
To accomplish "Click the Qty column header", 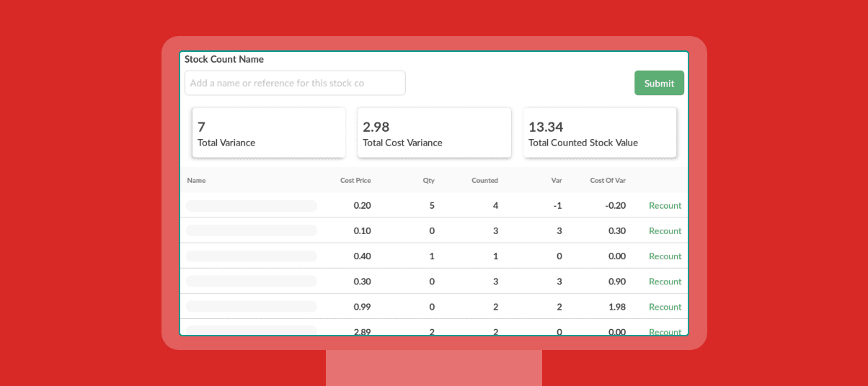I will tap(429, 180).
